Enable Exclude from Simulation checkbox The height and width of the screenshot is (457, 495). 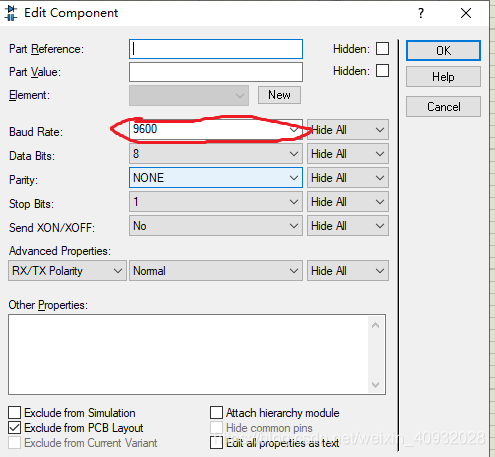point(14,412)
